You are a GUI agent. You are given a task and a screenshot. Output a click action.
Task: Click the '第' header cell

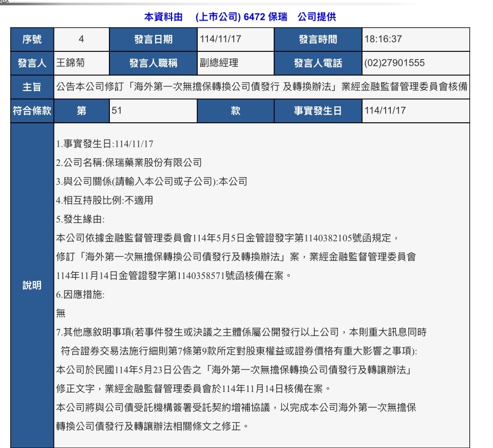pyautogui.click(x=82, y=111)
